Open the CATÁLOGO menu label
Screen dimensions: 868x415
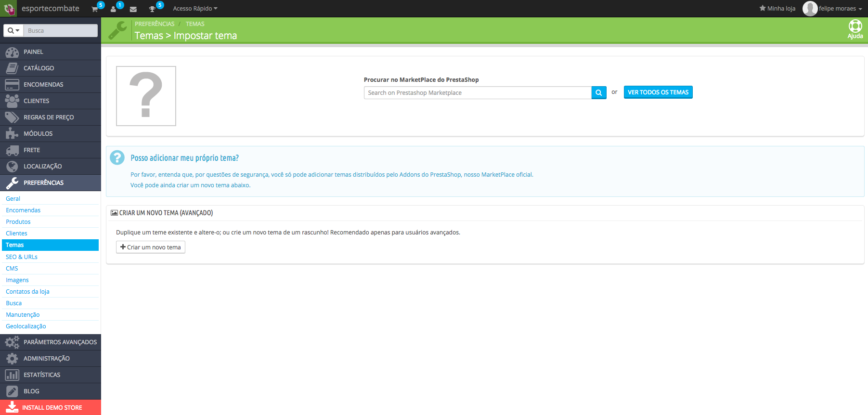pos(39,68)
